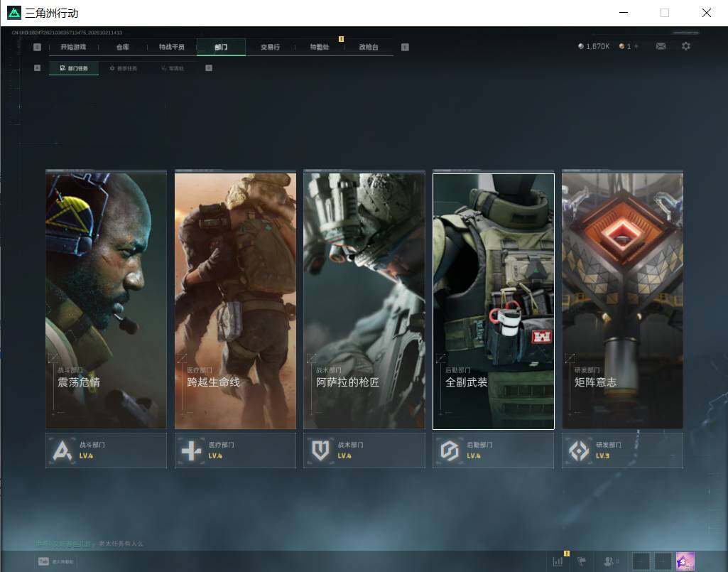
Task: Select the 部门 tab
Action: tap(221, 47)
